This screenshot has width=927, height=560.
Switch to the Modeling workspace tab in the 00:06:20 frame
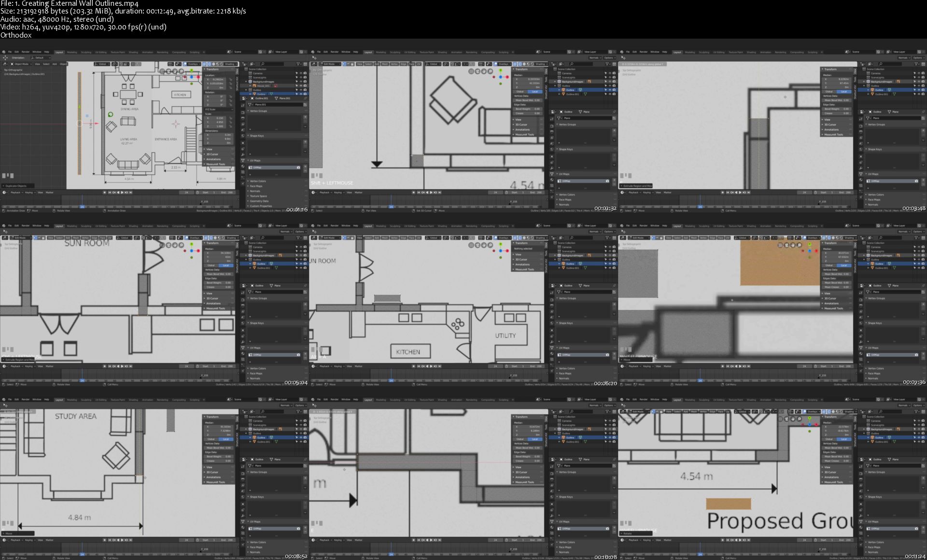pyautogui.click(x=381, y=226)
